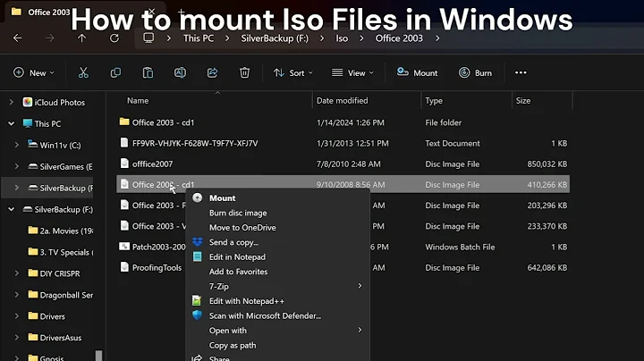
Task: Open the New dropdown menu
Action: pos(34,73)
